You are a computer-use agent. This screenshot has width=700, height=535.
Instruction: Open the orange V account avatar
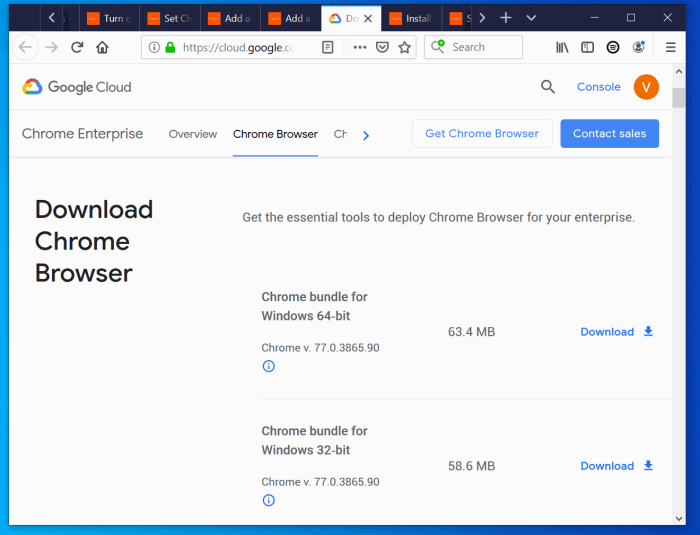pyautogui.click(x=646, y=87)
